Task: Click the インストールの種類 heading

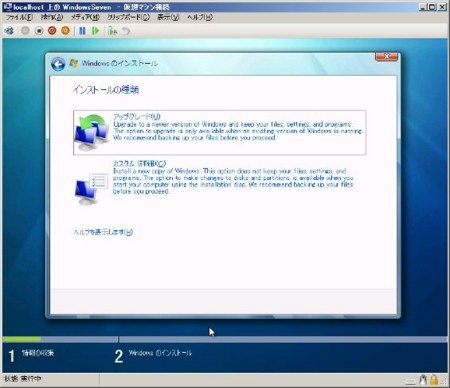Action: (x=106, y=90)
